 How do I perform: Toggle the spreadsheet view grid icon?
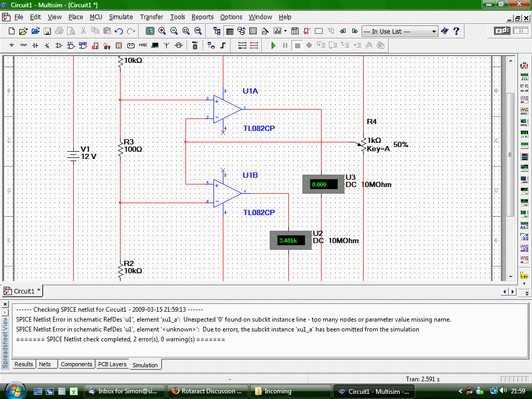pyautogui.click(x=229, y=31)
